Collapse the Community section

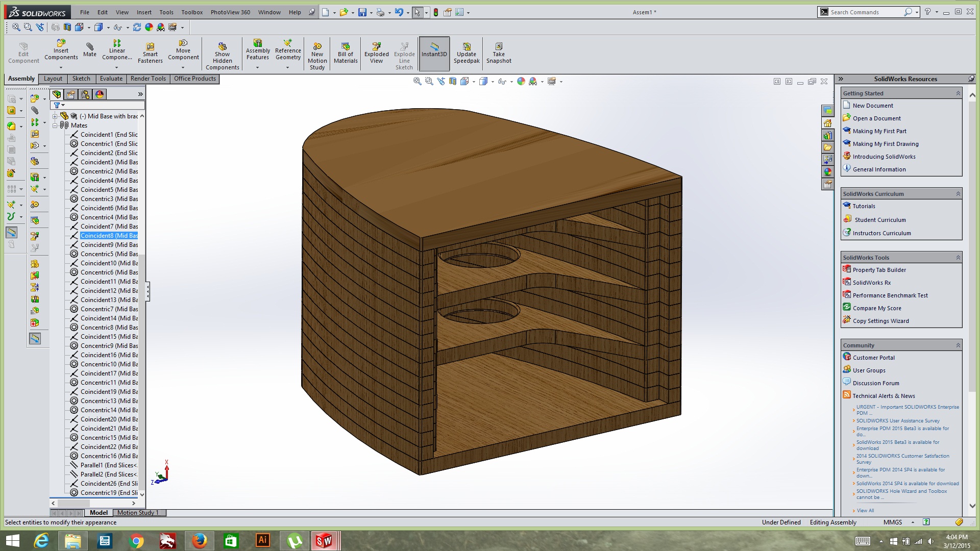point(958,345)
